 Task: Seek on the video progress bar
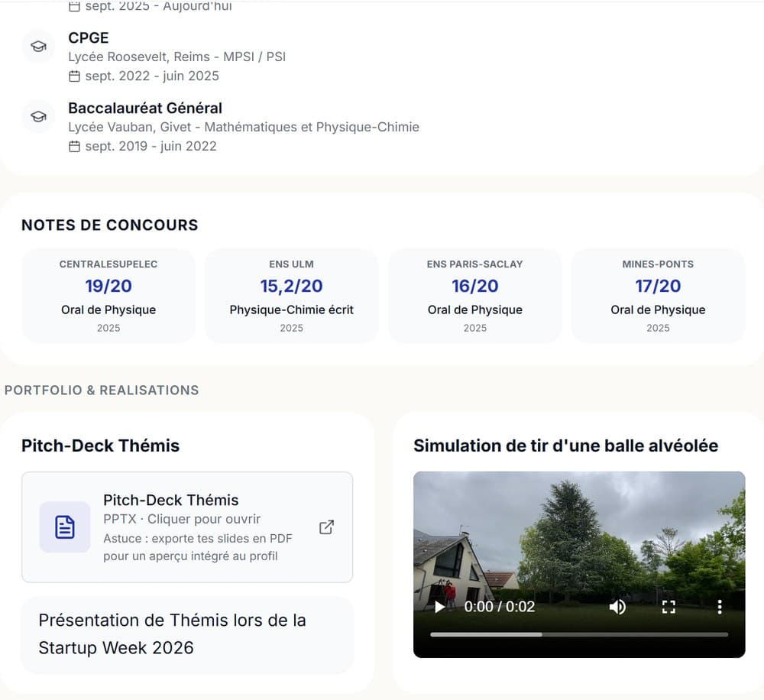click(579, 635)
